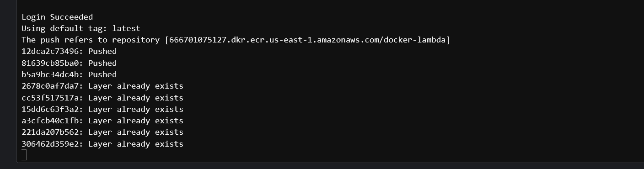The width and height of the screenshot is (644, 169).
Task: Click the ECR repository URL in brackets
Action: (x=307, y=40)
